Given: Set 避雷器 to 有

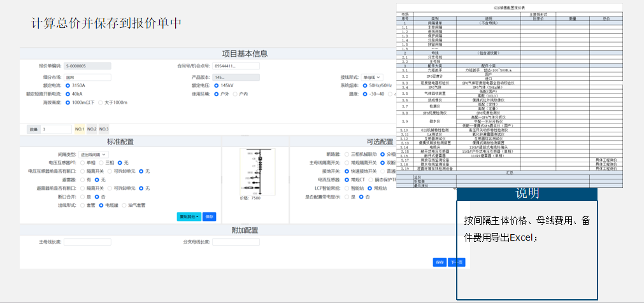Looking at the screenshot, I should (82, 180).
